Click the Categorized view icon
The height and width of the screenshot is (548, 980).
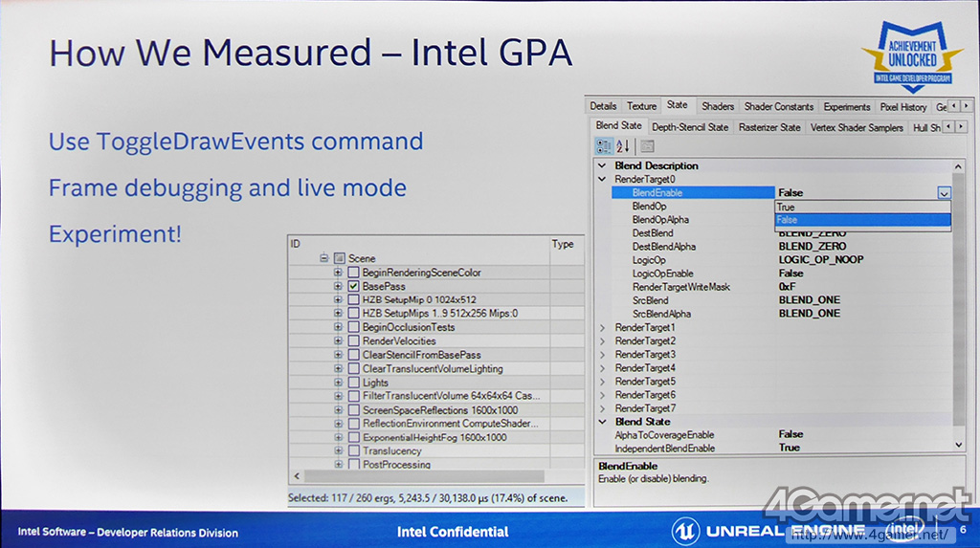pyautogui.click(x=603, y=146)
